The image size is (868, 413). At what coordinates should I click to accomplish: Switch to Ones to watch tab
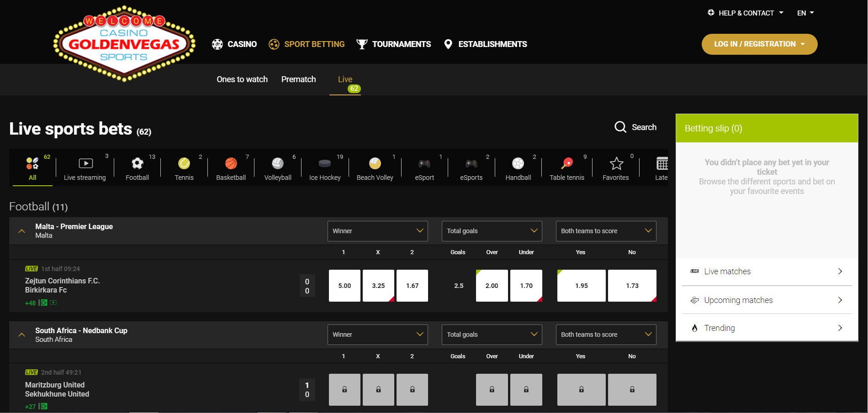coord(242,79)
